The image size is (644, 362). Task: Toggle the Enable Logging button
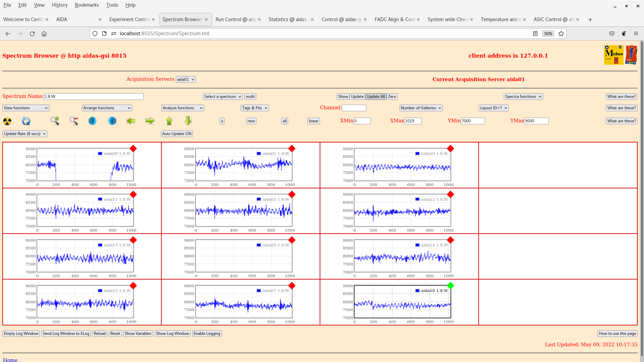click(207, 334)
